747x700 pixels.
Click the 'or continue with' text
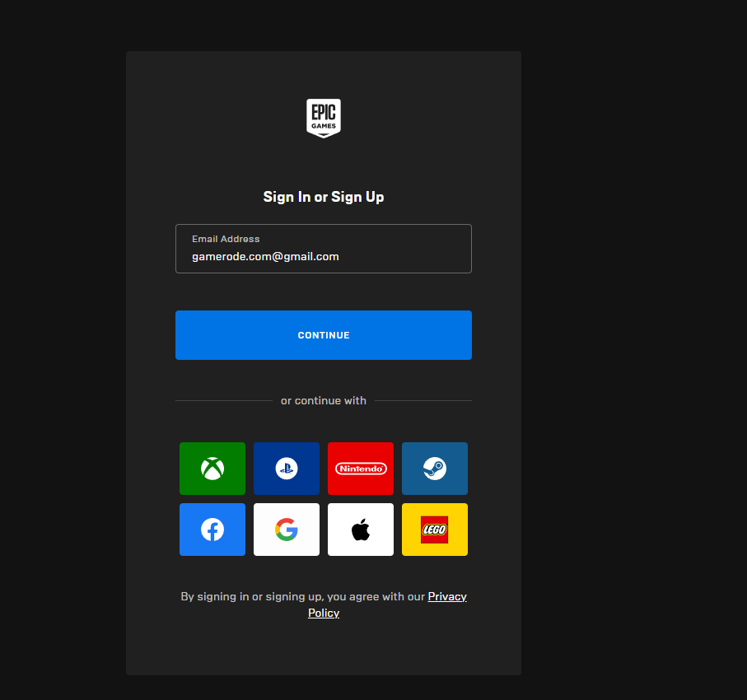(324, 401)
